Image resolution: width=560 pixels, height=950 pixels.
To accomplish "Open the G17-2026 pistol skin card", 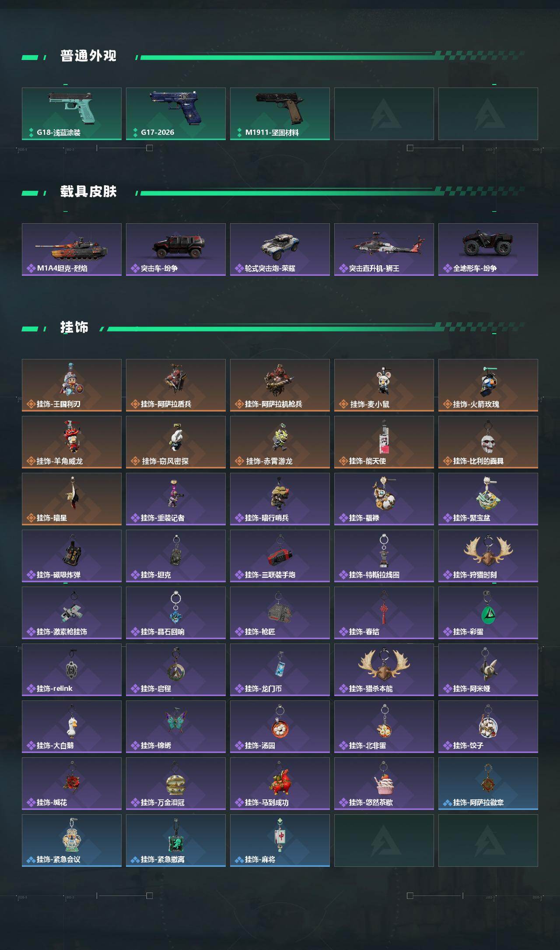I will [x=176, y=114].
